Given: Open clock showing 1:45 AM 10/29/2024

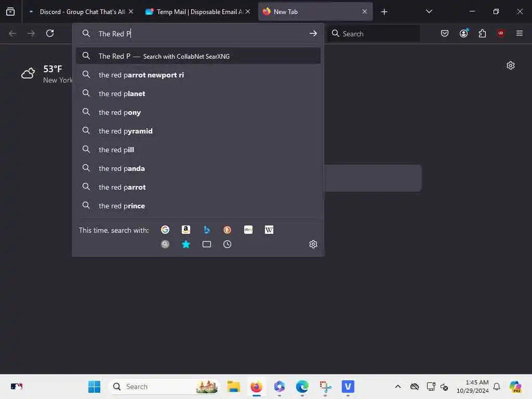Looking at the screenshot, I should tap(473, 387).
